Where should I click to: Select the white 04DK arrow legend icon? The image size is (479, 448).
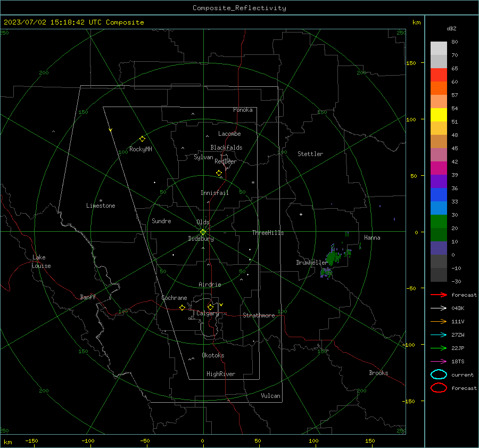point(439,308)
